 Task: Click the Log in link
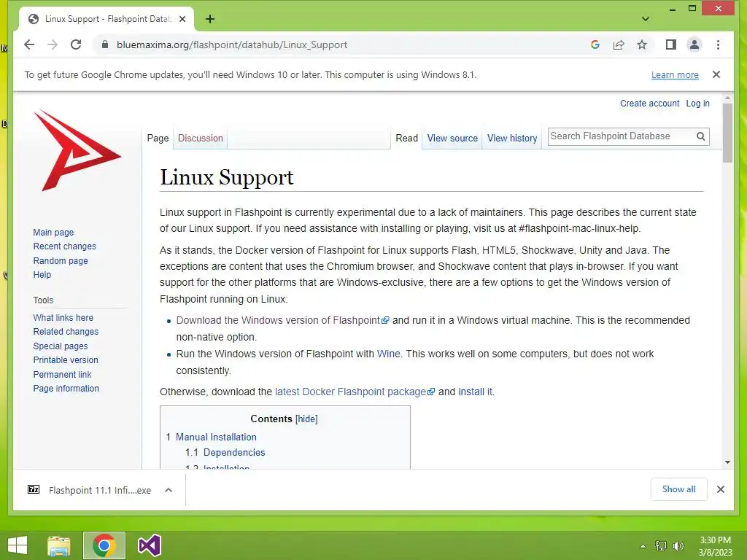(697, 104)
